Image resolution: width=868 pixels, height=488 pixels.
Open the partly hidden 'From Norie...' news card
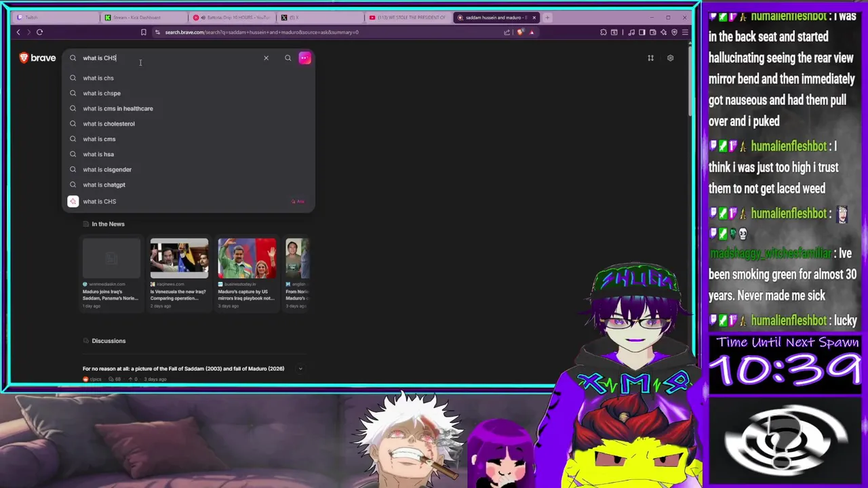coord(297,274)
